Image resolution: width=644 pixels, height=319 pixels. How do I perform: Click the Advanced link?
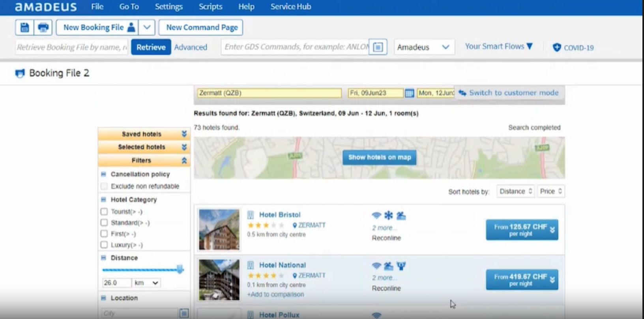[x=191, y=47]
